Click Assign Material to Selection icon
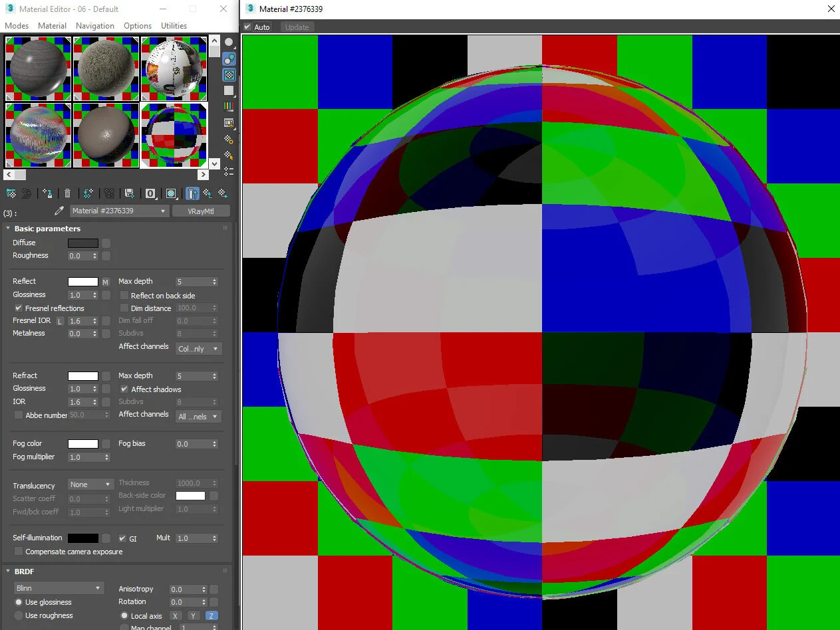Screen dimensions: 840x630 [x=47, y=193]
